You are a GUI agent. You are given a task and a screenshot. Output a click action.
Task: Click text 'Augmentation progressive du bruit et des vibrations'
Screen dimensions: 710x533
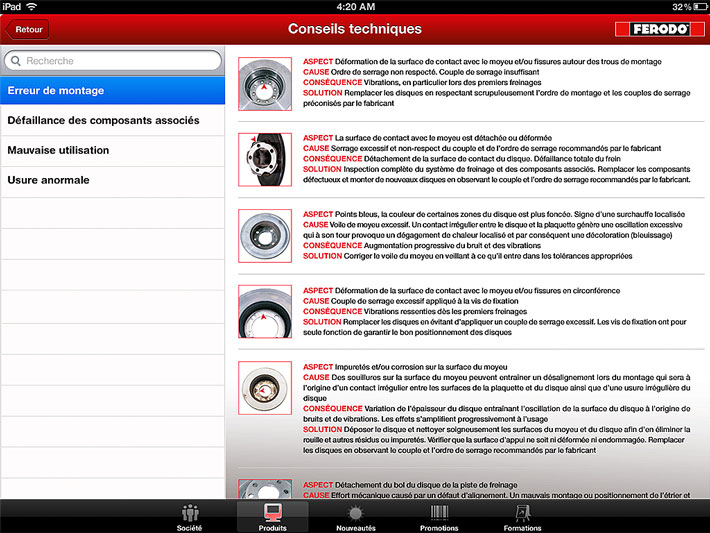click(452, 246)
